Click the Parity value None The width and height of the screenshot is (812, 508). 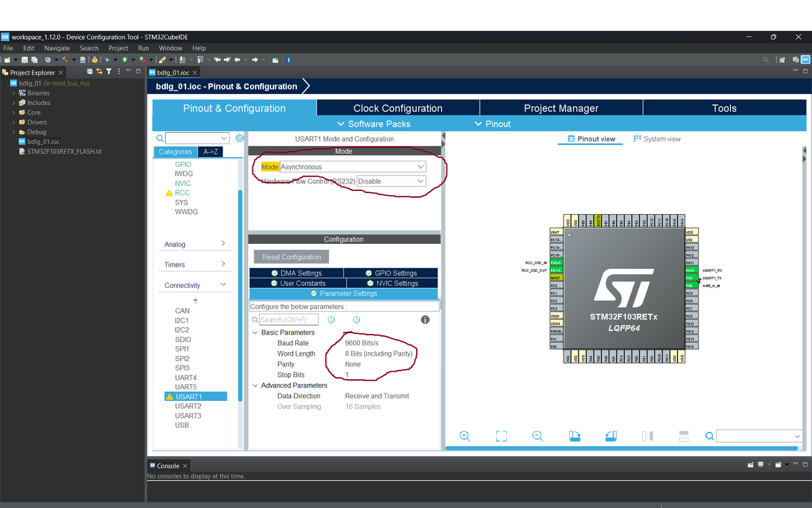click(353, 364)
